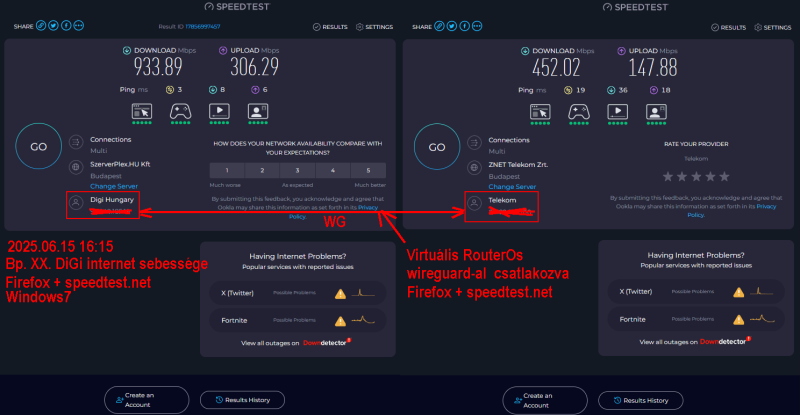800x415 pixels.
Task: Click Speedtest logo above left panel
Action: point(237,7)
